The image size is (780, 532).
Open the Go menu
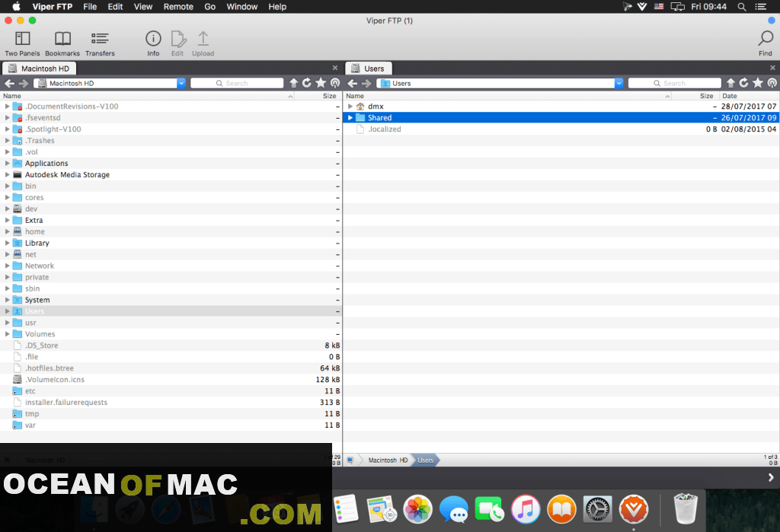(x=210, y=6)
